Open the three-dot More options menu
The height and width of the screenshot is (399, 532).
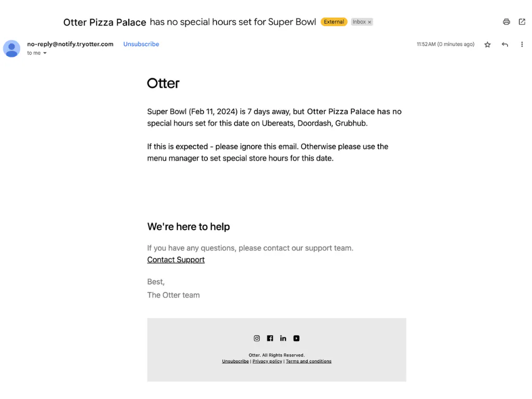[522, 45]
